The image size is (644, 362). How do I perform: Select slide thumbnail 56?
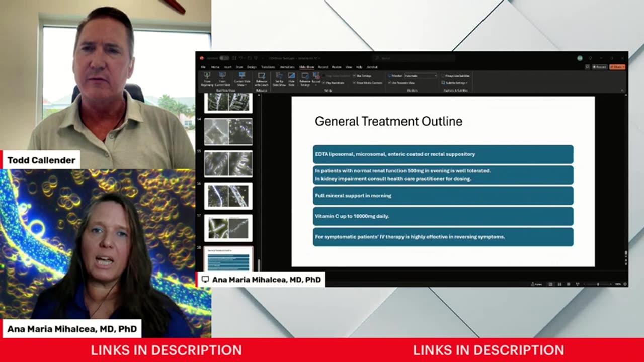click(x=228, y=196)
